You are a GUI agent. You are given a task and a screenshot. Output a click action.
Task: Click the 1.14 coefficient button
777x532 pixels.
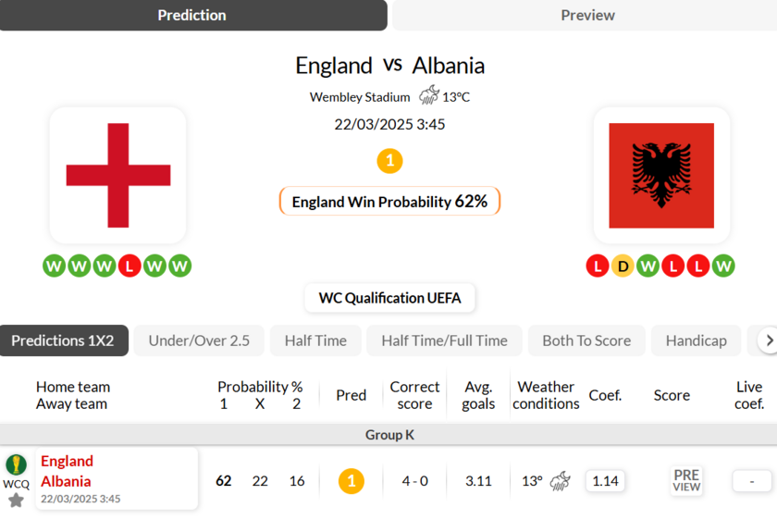pyautogui.click(x=605, y=481)
